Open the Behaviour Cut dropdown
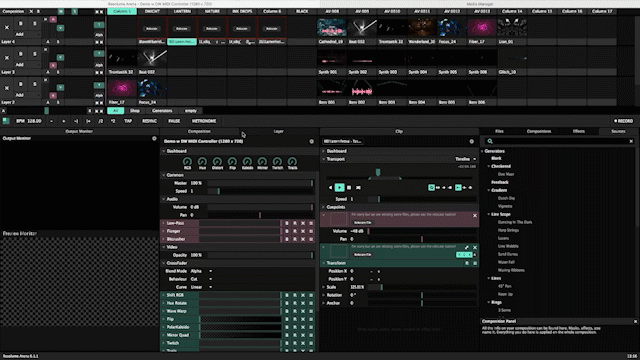Image resolution: width=640 pixels, height=360 pixels. point(201,279)
